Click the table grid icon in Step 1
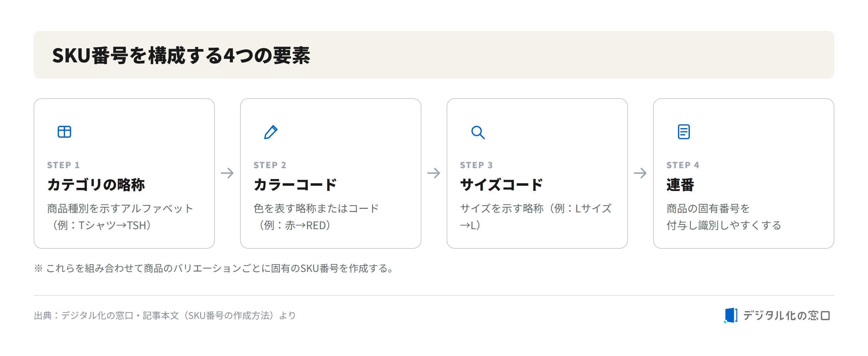 [x=64, y=132]
